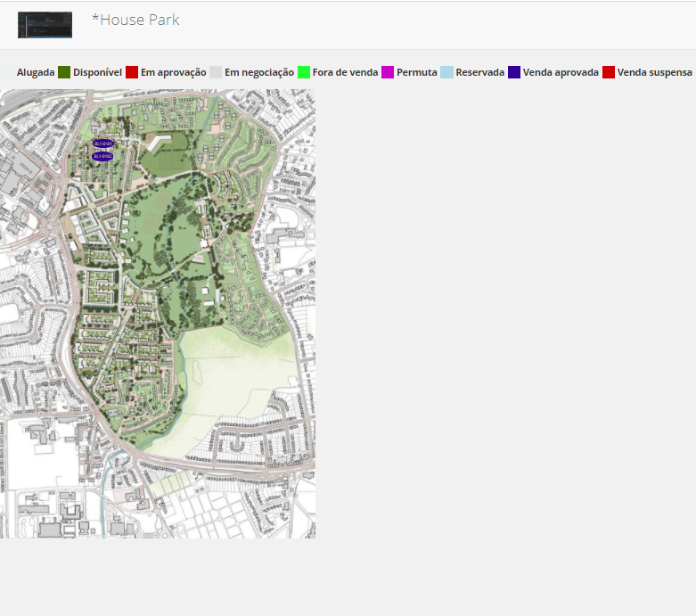Viewport: 696px width, 616px height.
Task: Click the Em negociação legend label
Action: pos(259,72)
